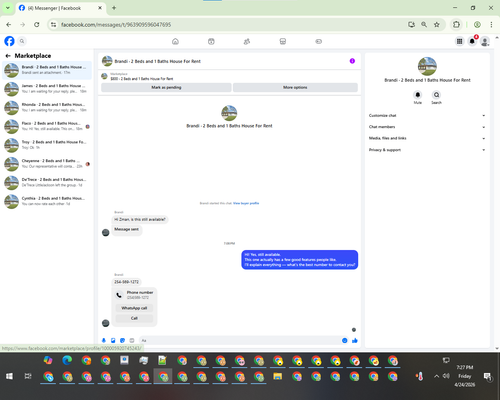Click the sticker icon in composer

click(122, 340)
